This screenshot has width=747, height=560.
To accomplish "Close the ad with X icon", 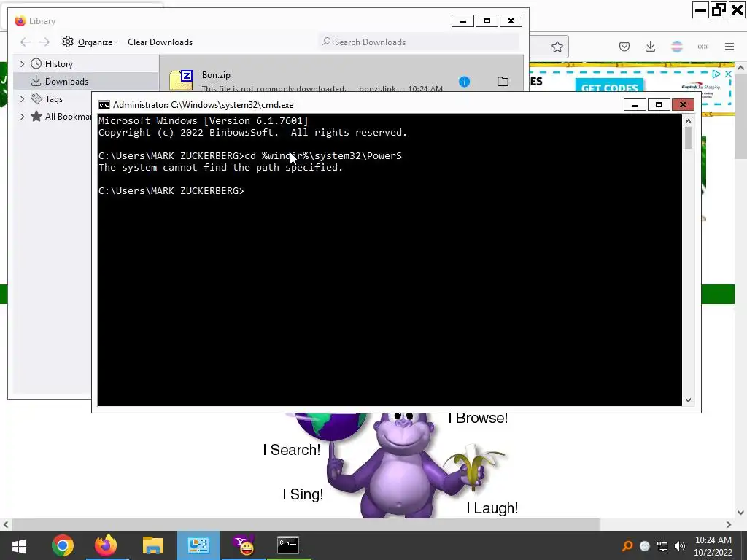I will (x=728, y=74).
